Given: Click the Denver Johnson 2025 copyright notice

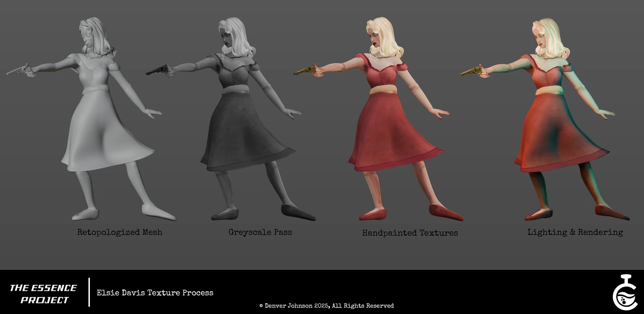Looking at the screenshot, I should point(326,306).
